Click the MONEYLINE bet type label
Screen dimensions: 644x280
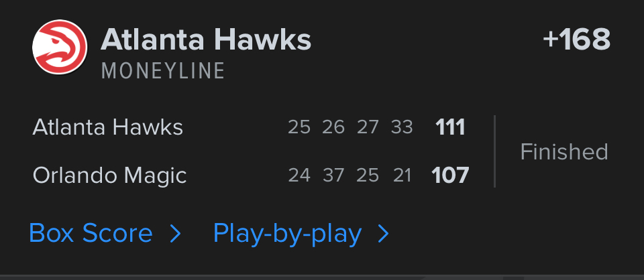pos(163,72)
